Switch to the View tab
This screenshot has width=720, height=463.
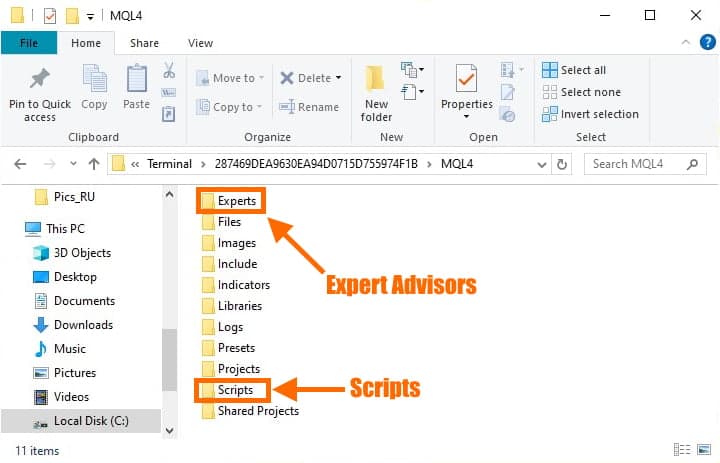(200, 43)
